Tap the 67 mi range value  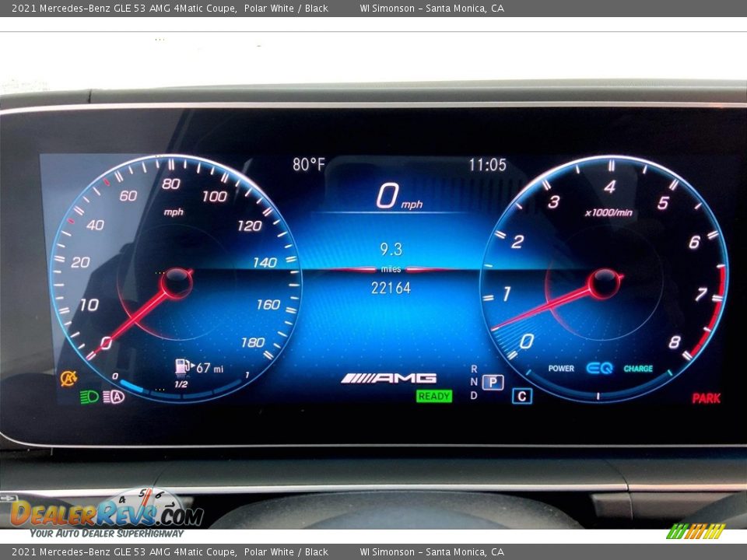(x=209, y=368)
